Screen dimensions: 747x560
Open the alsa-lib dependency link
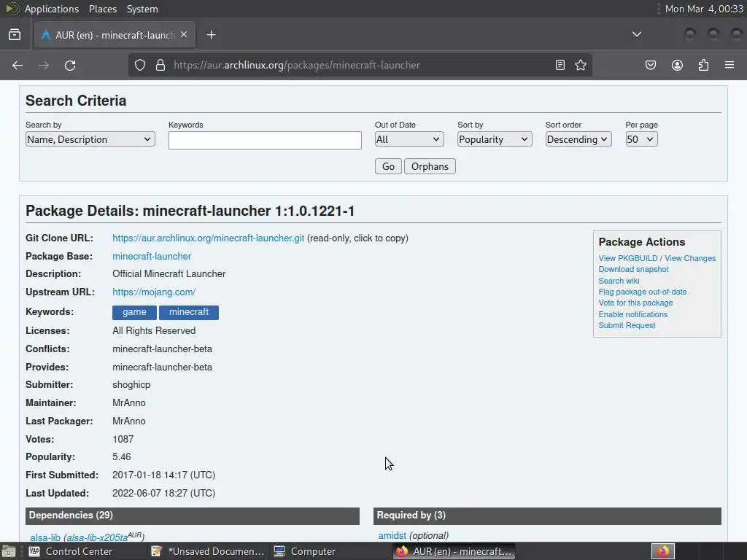click(x=44, y=537)
